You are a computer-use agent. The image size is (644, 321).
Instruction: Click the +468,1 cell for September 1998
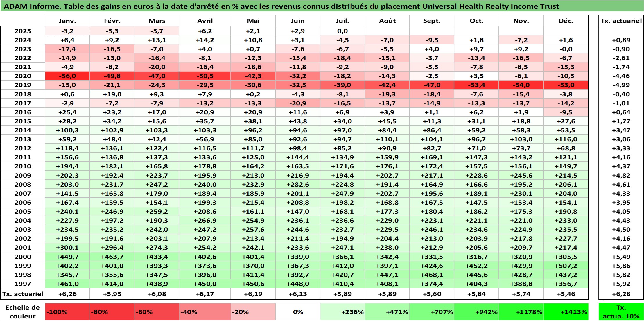[x=432, y=275]
